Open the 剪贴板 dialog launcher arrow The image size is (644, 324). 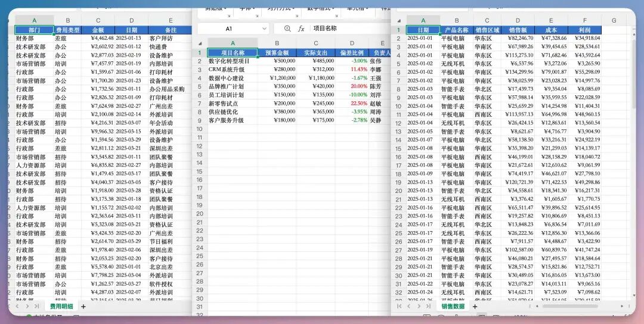(228, 16)
